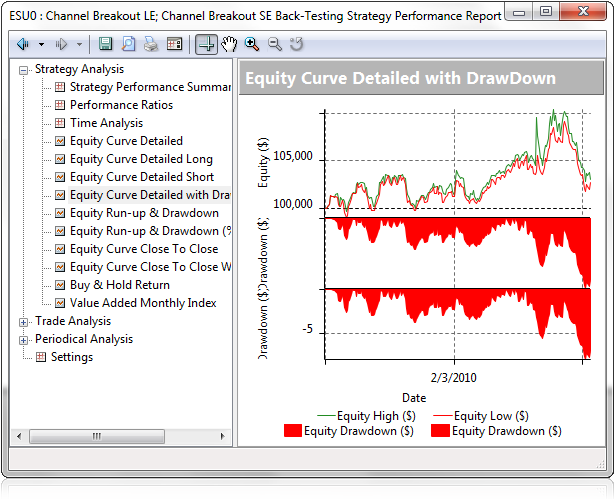The image size is (616, 499).
Task: Click the zoom in magnifier
Action: coord(252,44)
